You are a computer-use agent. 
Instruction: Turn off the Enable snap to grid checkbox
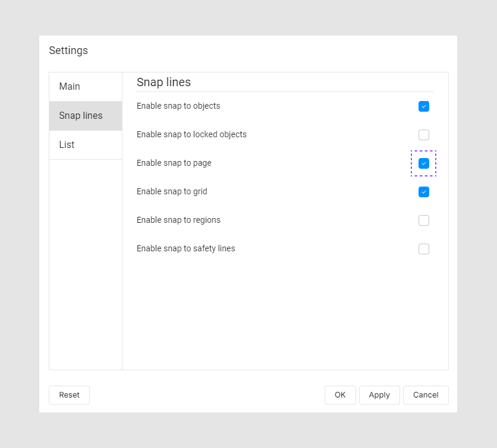423,192
